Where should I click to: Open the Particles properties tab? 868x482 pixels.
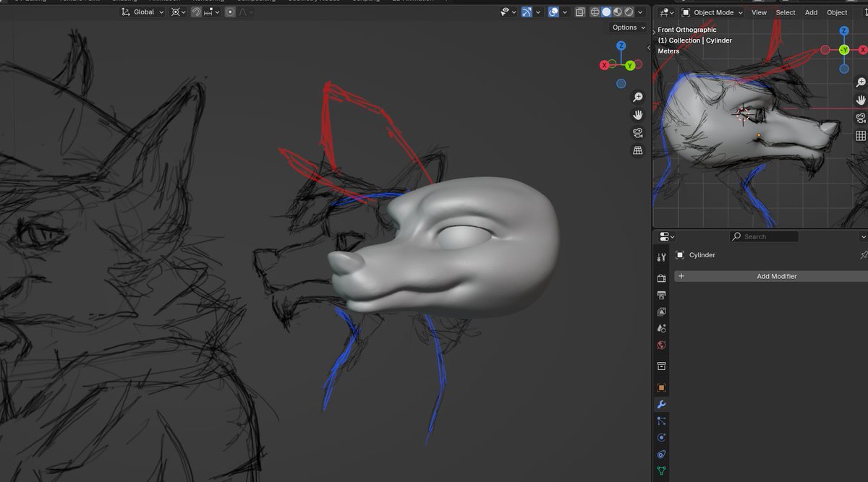pos(661,421)
